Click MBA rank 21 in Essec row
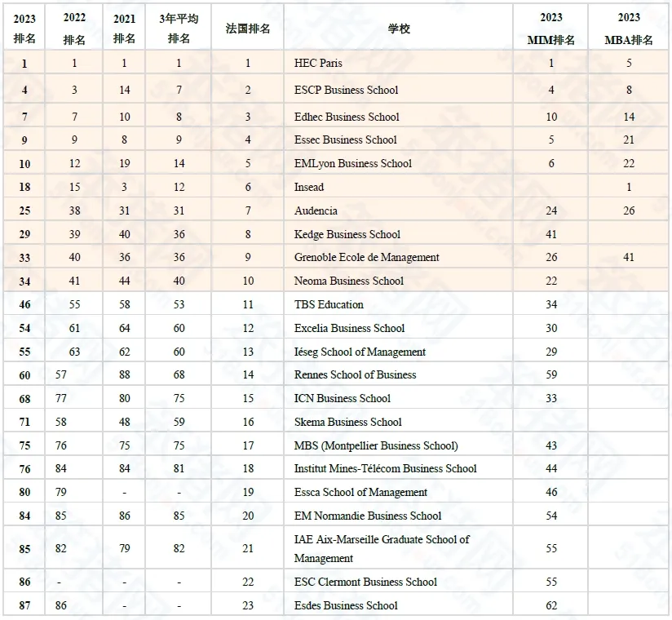The width and height of the screenshot is (672, 620). point(629,139)
